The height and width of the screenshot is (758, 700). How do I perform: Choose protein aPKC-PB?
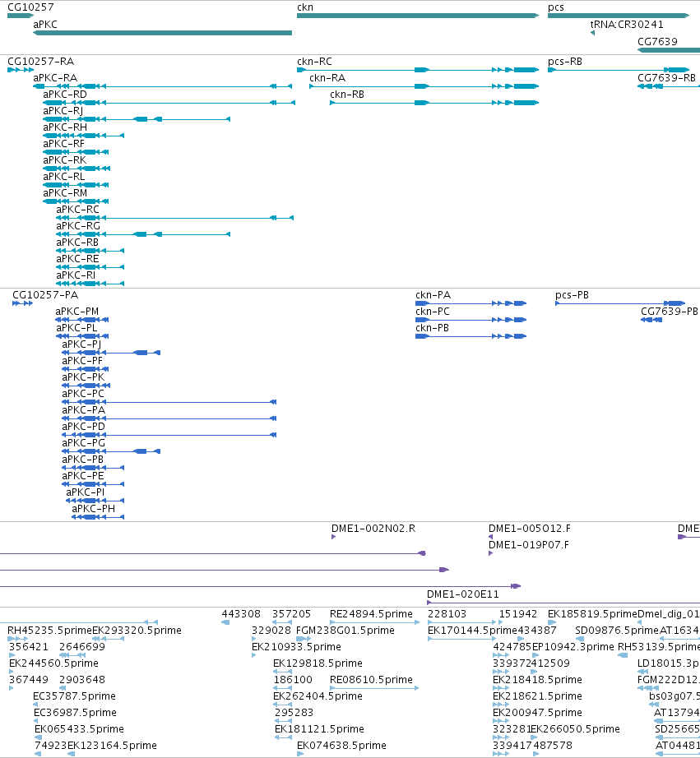click(x=83, y=460)
